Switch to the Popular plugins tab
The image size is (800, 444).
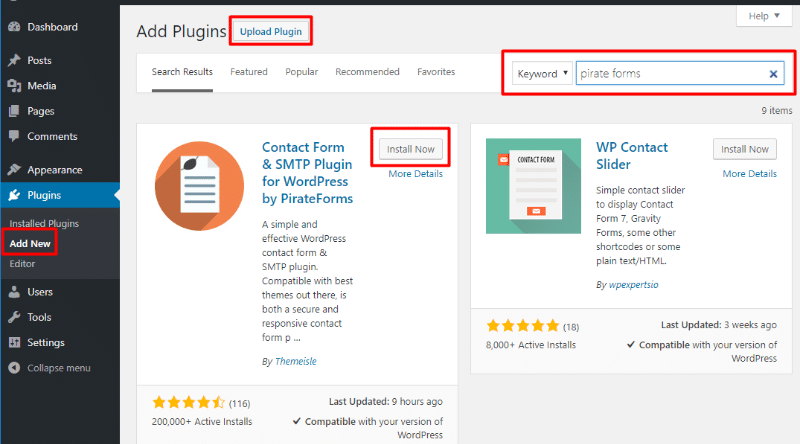coord(301,72)
